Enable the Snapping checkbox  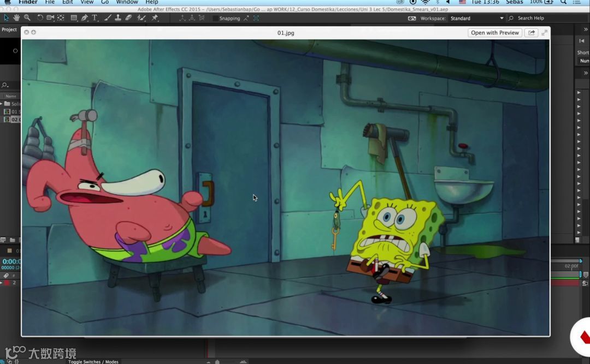point(215,18)
